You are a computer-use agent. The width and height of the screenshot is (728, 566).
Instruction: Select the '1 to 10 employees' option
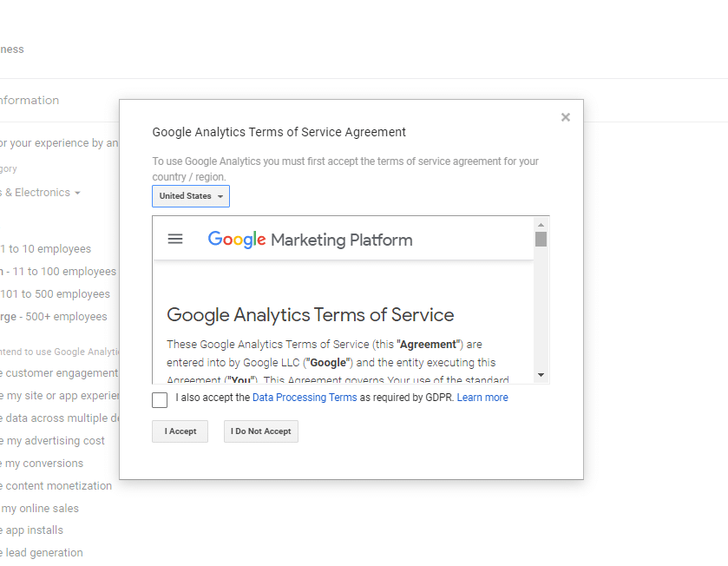point(45,249)
